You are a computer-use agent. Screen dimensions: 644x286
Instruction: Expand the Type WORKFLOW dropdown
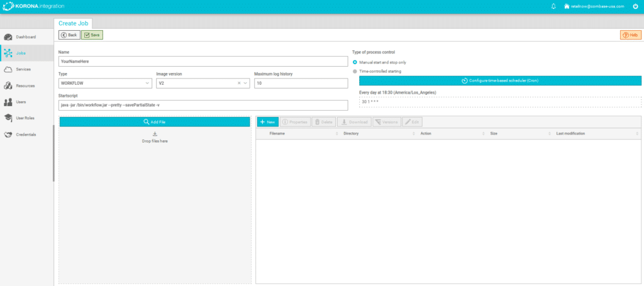click(147, 83)
